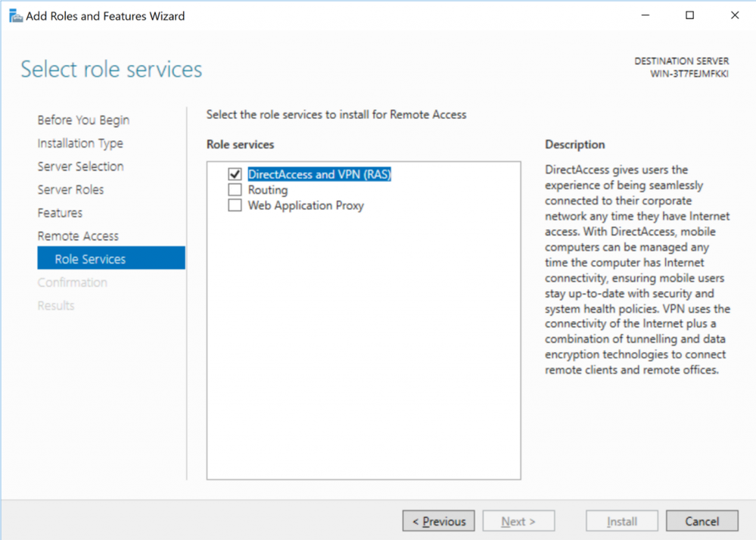
Task: Select the Routing role service label
Action: click(x=268, y=190)
